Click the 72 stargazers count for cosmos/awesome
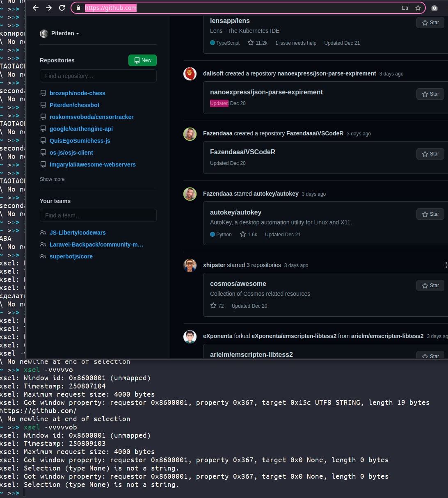Screen dimensions: 448x498 pyautogui.click(x=217, y=306)
